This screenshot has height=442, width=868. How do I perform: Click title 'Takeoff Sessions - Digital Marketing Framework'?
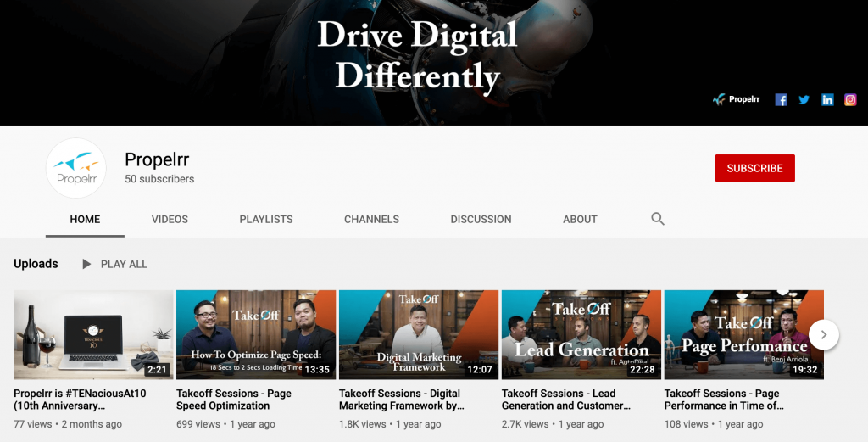[x=402, y=400]
